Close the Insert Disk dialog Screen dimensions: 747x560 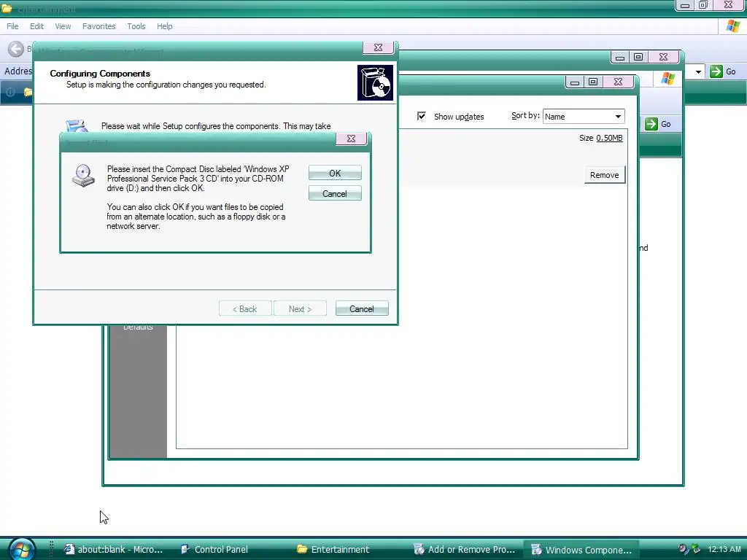click(351, 139)
